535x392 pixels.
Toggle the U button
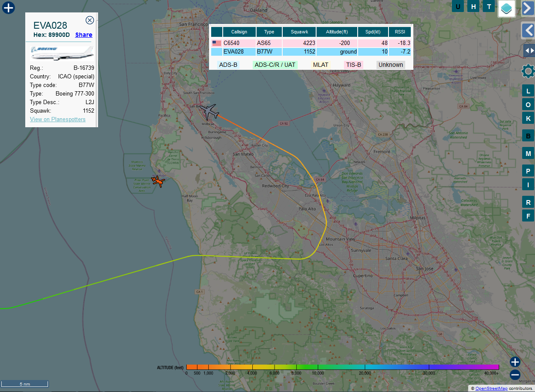(458, 6)
